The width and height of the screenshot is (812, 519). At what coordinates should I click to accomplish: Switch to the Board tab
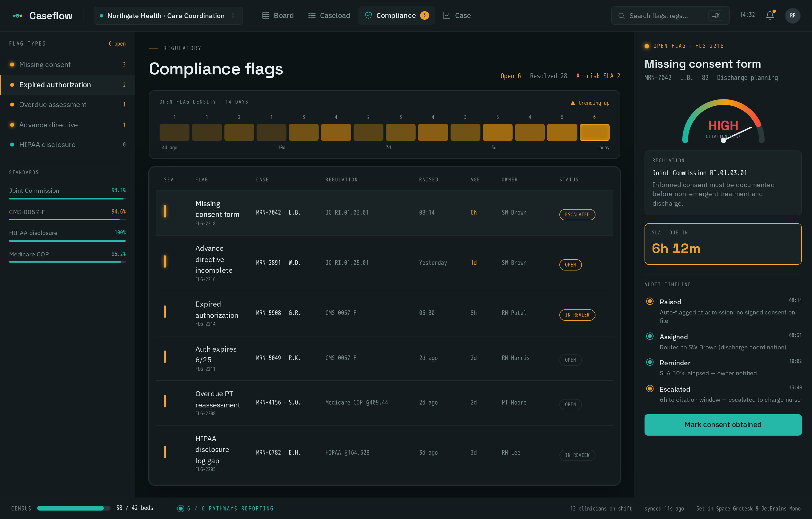pos(278,15)
